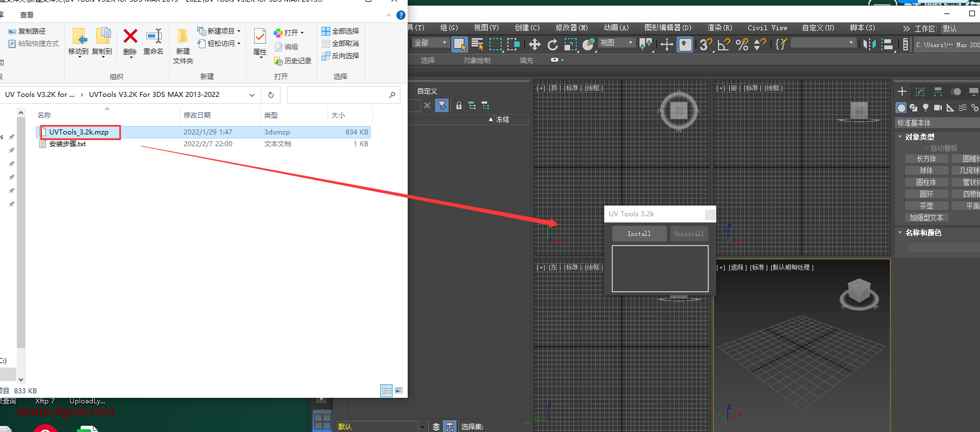Click the 茶壶 teapot button
The height and width of the screenshot is (432, 980).
[926, 206]
